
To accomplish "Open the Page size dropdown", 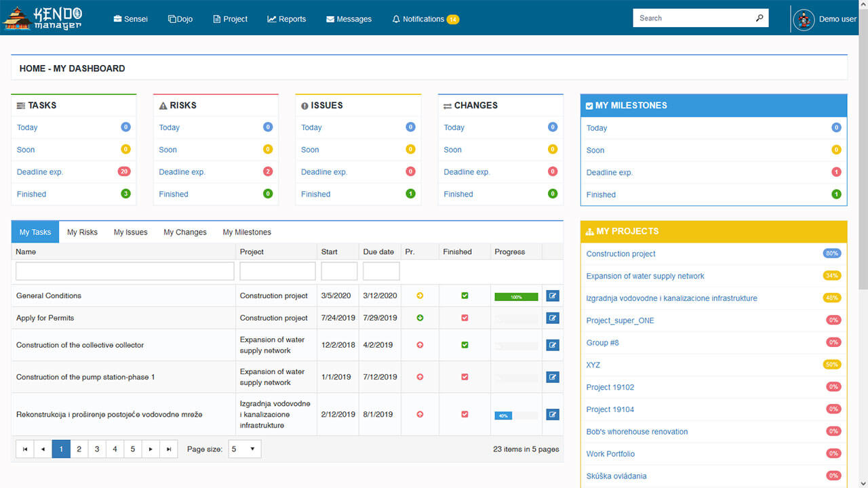I will (x=244, y=449).
